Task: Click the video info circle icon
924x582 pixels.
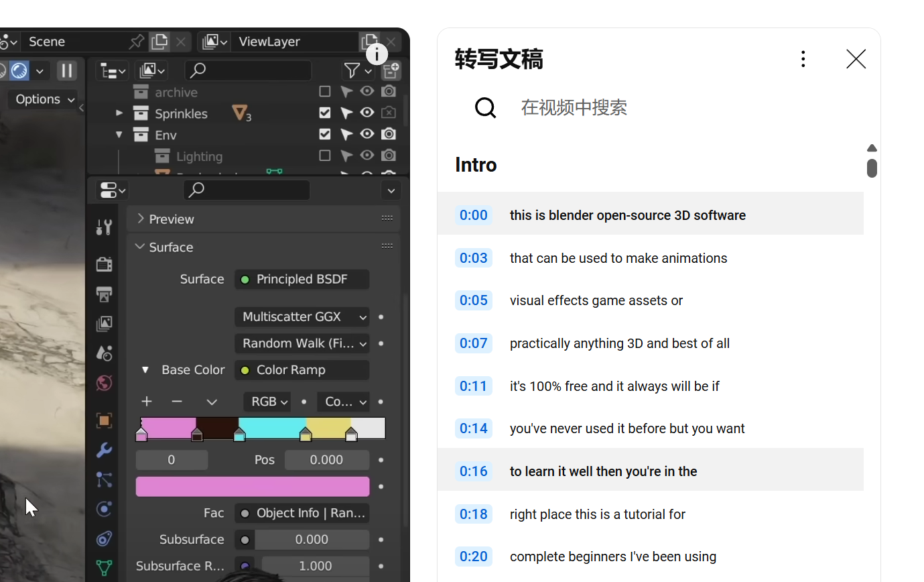Action: [x=377, y=54]
